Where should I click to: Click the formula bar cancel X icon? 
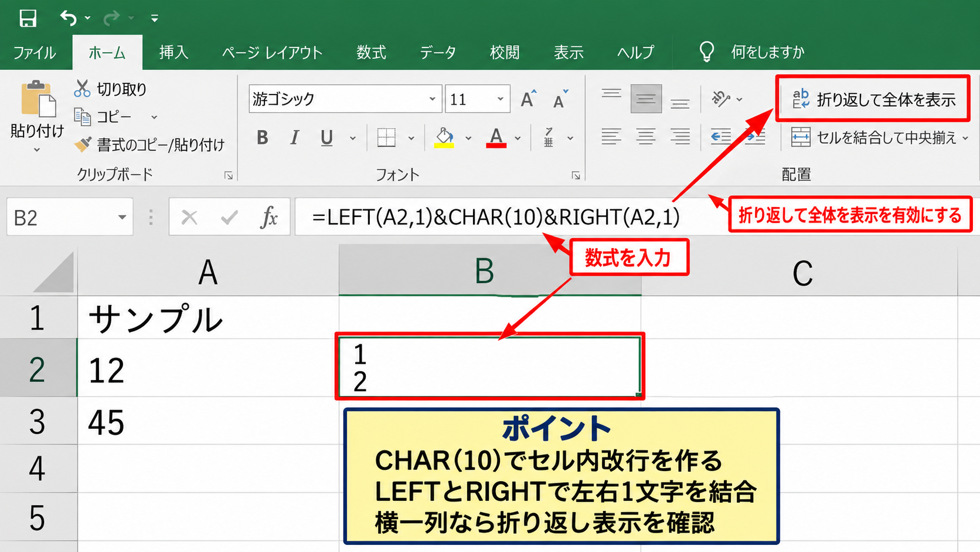click(x=189, y=218)
